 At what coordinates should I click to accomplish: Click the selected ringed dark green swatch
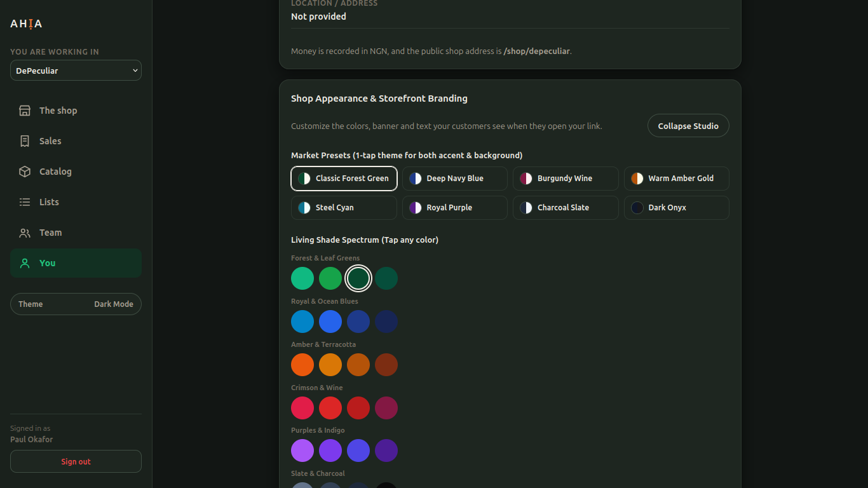pyautogui.click(x=358, y=278)
